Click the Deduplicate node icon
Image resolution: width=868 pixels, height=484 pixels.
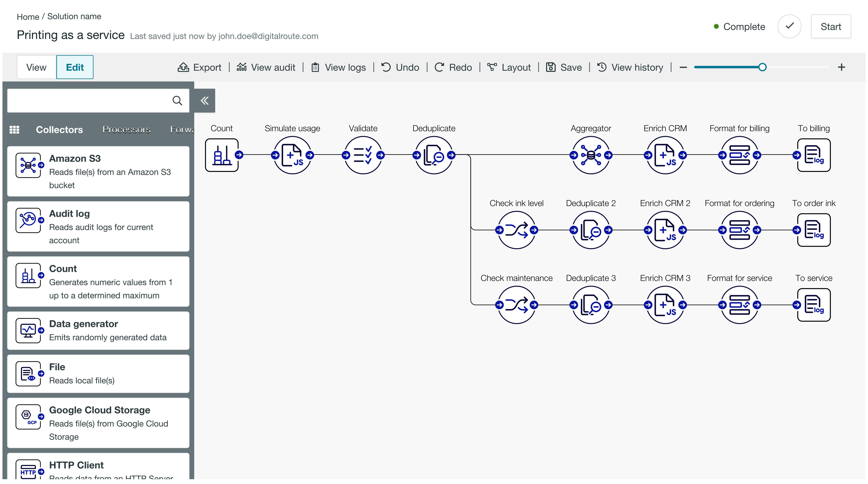[x=434, y=155]
